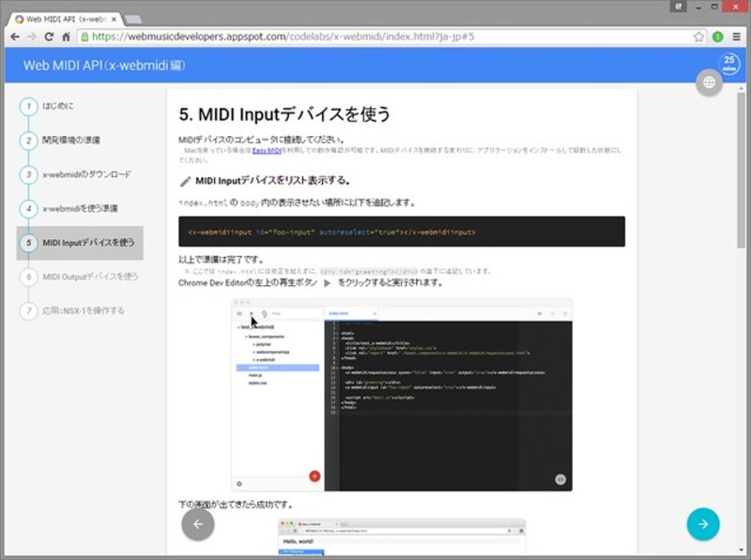Open step 7 応用:NSX-1を操作する
This screenshot has height=560, width=751.
[x=72, y=310]
